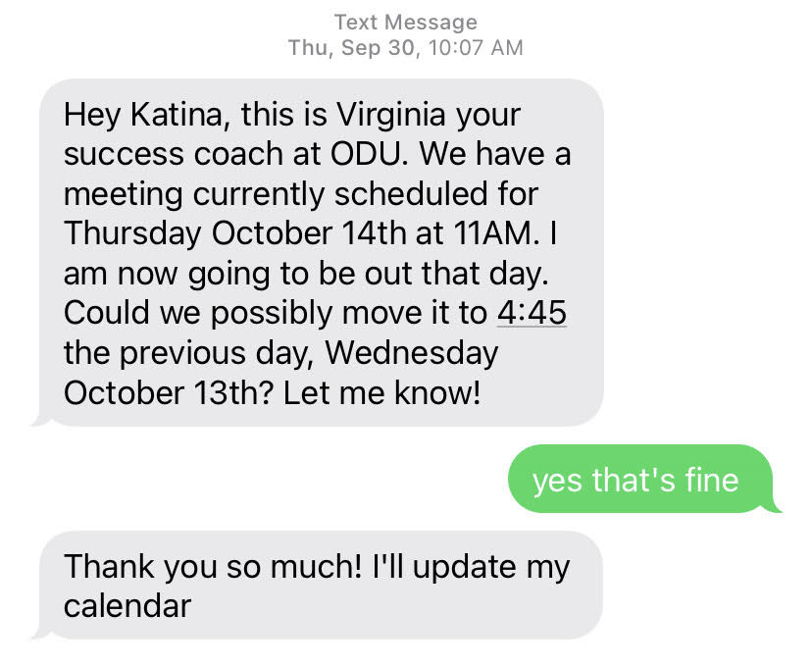Tap the "10:07 AM" time in header
Viewport: 812px width, 666px height.
[x=476, y=48]
